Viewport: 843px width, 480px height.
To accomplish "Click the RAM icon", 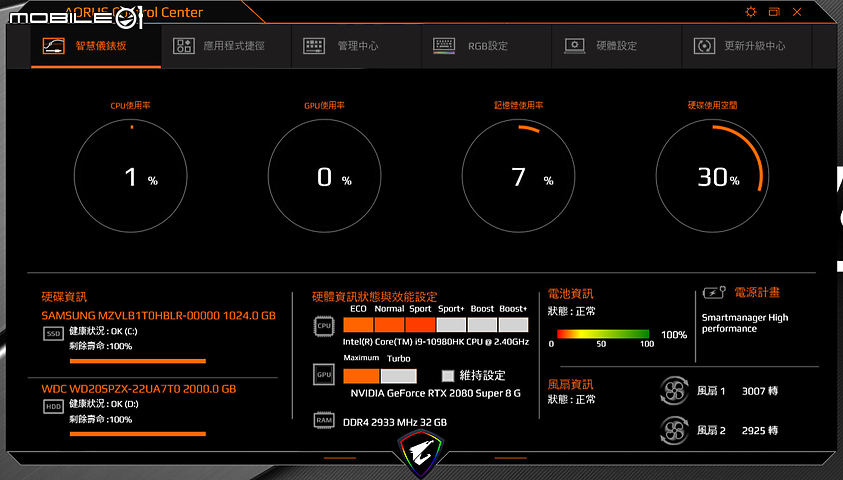I will [324, 420].
